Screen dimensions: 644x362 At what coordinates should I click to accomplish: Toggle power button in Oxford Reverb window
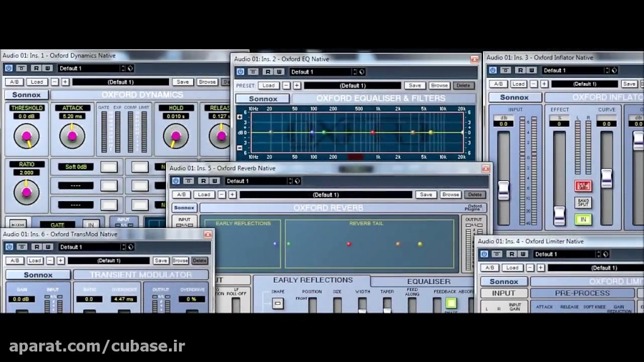point(176,181)
